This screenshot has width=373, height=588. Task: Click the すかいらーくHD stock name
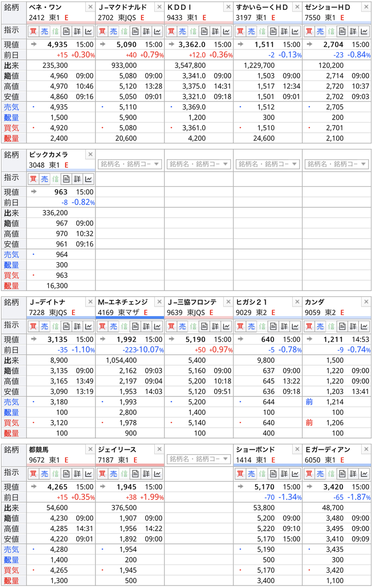262,7
